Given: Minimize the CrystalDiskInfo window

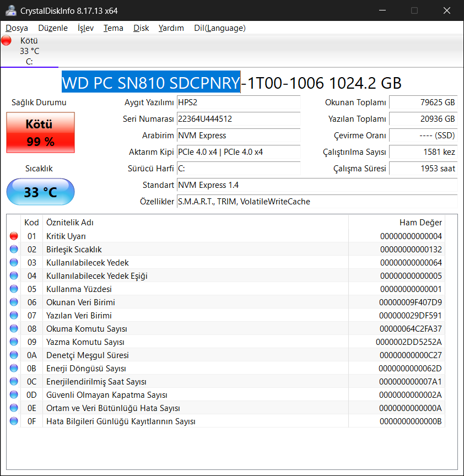Looking at the screenshot, I should pos(382,10).
